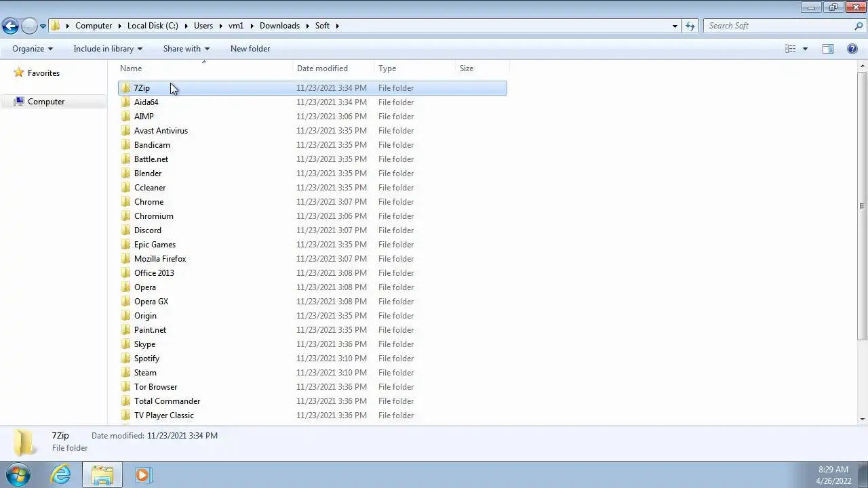Select the Aida64 folder icon
The width and height of the screenshot is (868, 488).
tap(126, 102)
